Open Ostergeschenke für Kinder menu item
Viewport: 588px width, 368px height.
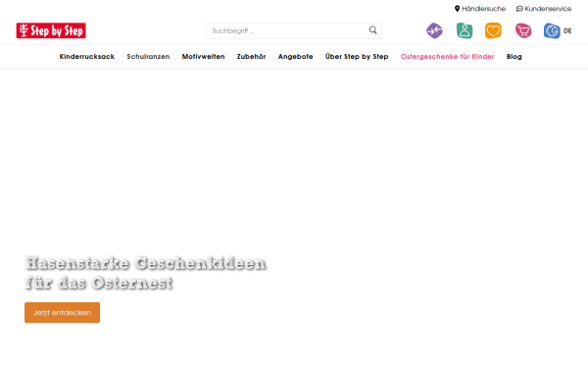click(x=448, y=57)
